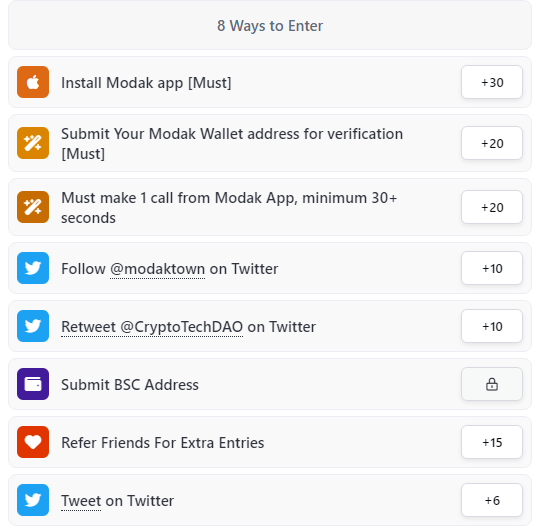
Task: Click the 8 Ways to Enter header
Action: (270, 25)
